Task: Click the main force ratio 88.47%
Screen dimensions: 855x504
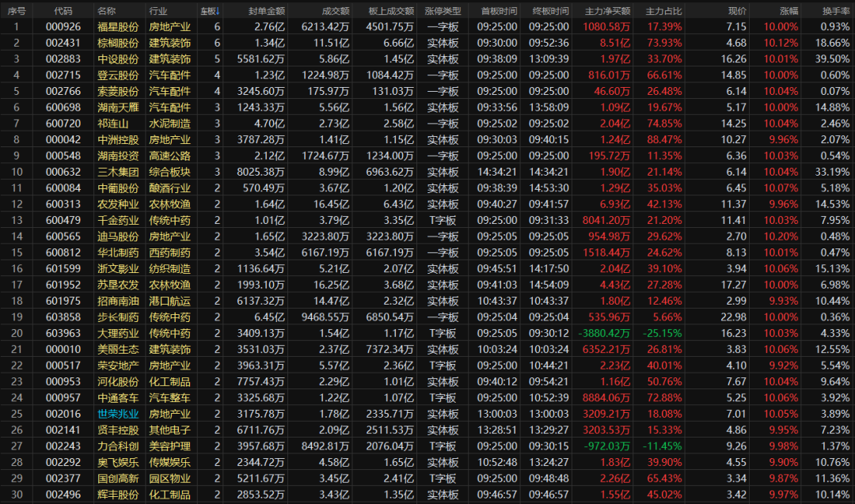Action: [x=665, y=139]
